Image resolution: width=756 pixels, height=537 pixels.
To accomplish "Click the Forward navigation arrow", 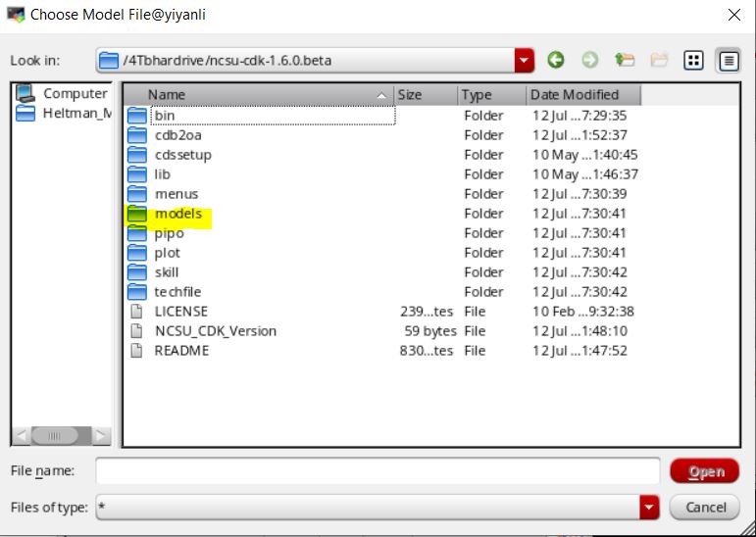I will pyautogui.click(x=589, y=60).
